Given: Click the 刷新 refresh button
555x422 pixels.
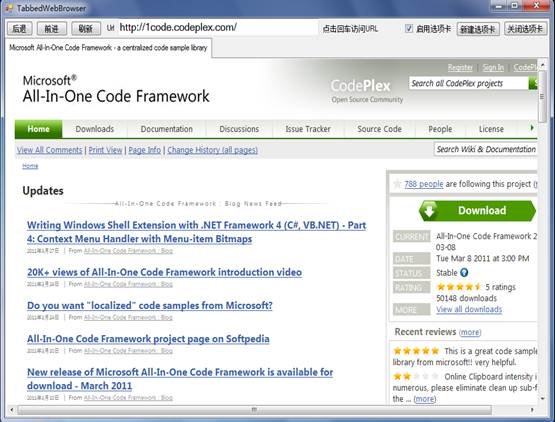Looking at the screenshot, I should coord(86,29).
